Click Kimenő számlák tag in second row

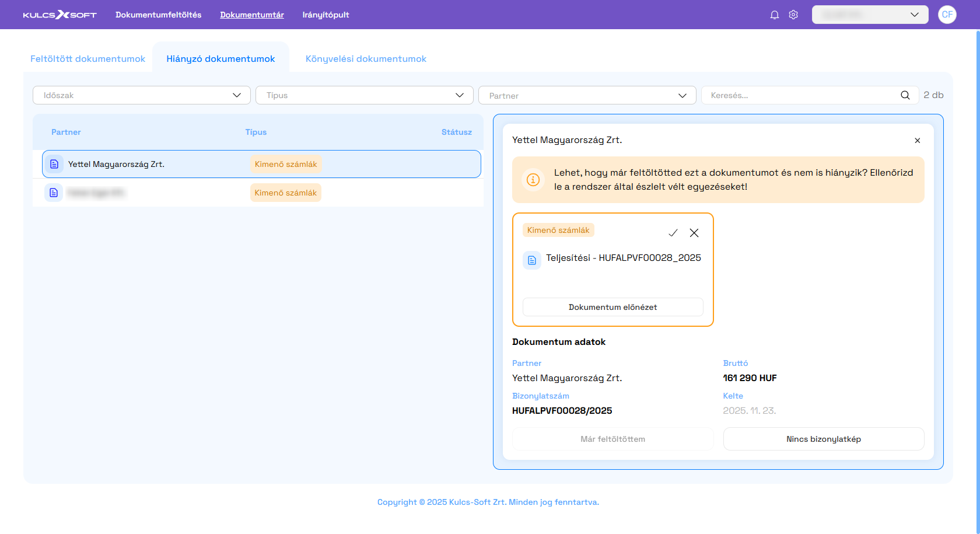(x=286, y=193)
